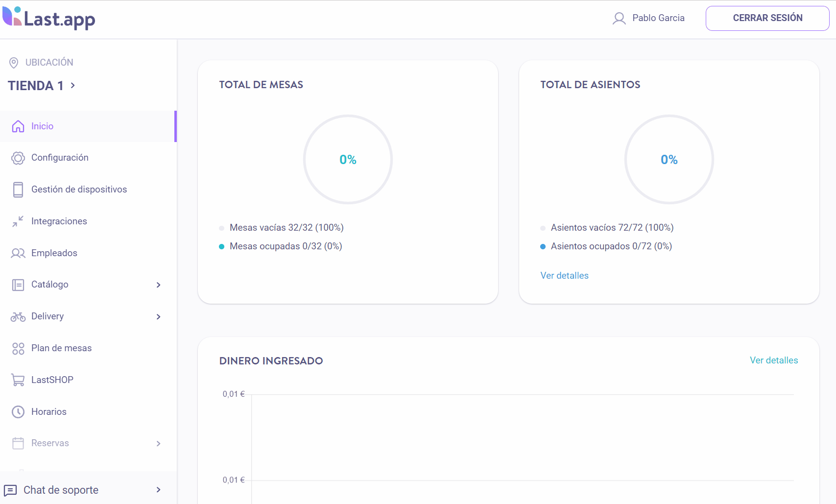The width and height of the screenshot is (836, 504).
Task: Open LastSHOP menu item
Action: pyautogui.click(x=88, y=380)
